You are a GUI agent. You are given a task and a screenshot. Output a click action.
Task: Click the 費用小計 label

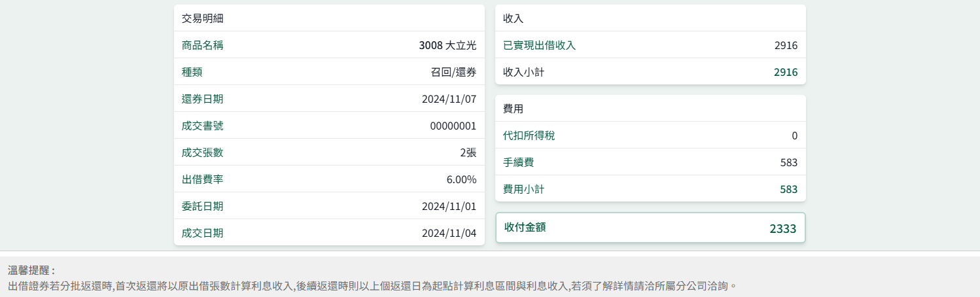click(523, 190)
